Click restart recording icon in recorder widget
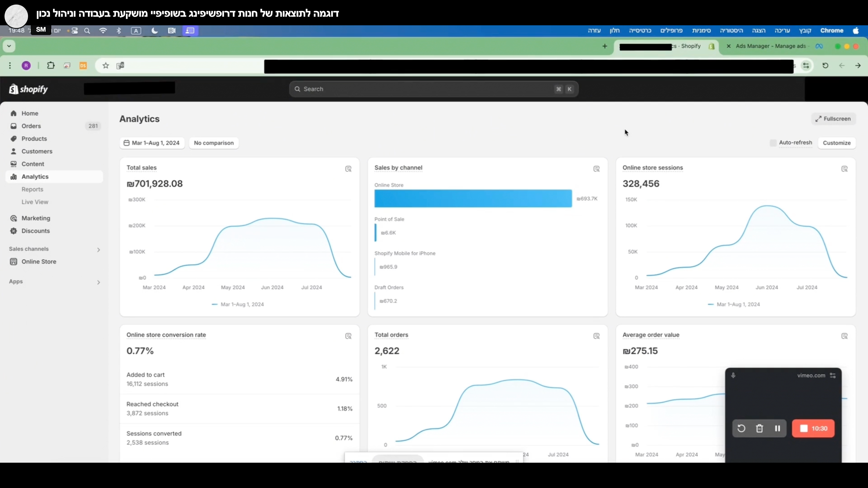The image size is (868, 488). pos(741,428)
